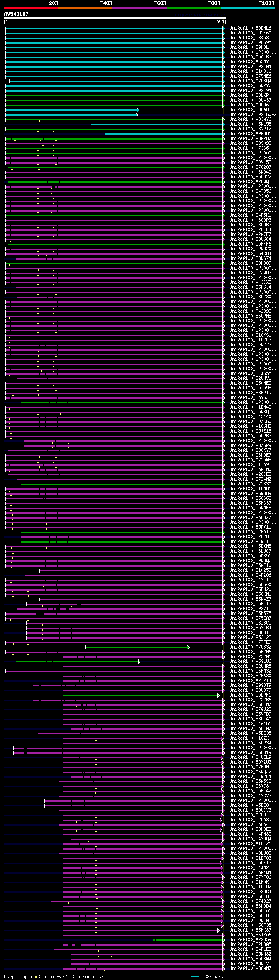Click the 100char scale legend marker
This screenshot has height=980, width=279.
click(x=195, y=977)
